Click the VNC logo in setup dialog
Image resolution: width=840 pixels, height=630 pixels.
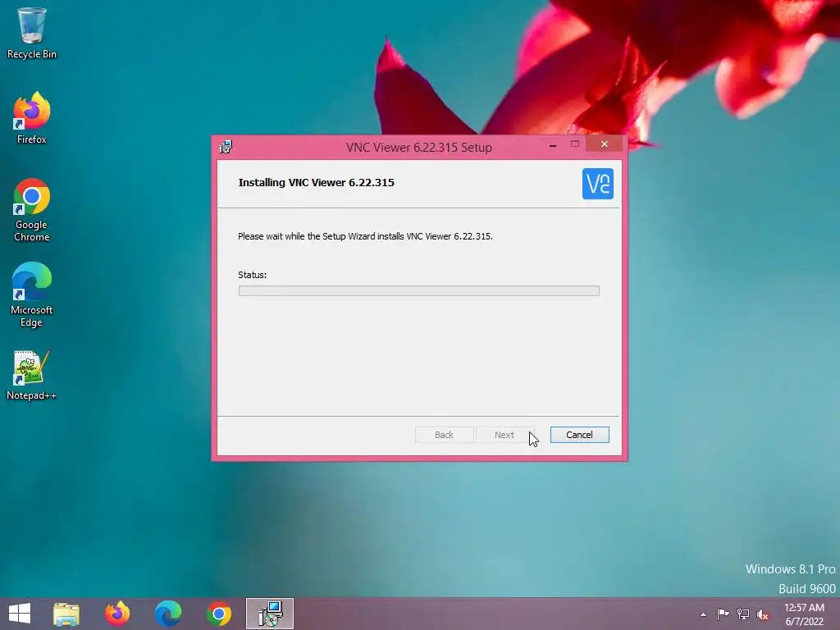pos(597,184)
